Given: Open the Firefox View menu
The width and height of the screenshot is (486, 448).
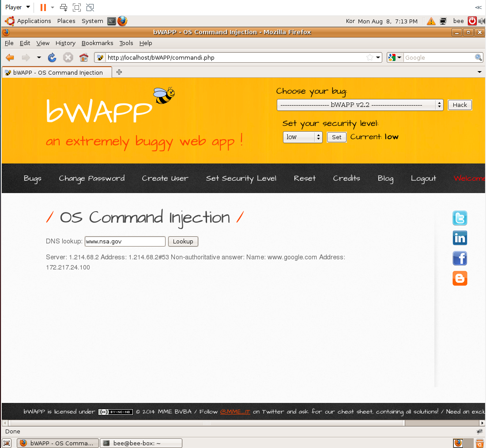Looking at the screenshot, I should click(43, 43).
